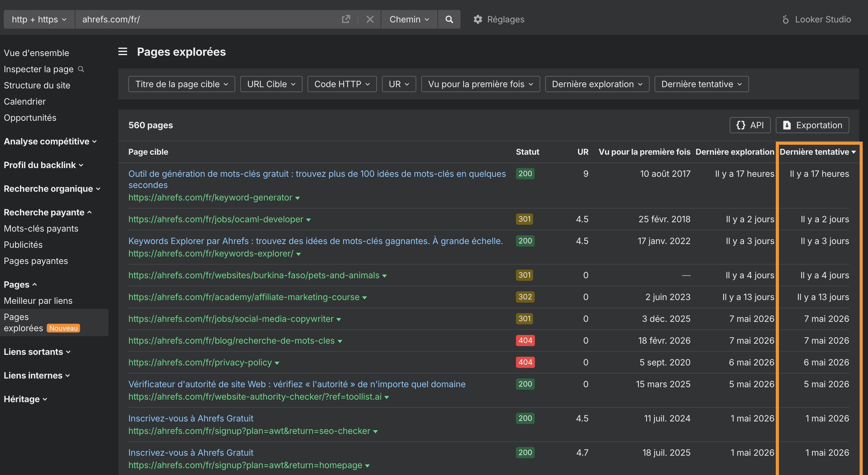Open recherche-de-mots-cles URL caret menu
The height and width of the screenshot is (475, 868).
(x=340, y=341)
